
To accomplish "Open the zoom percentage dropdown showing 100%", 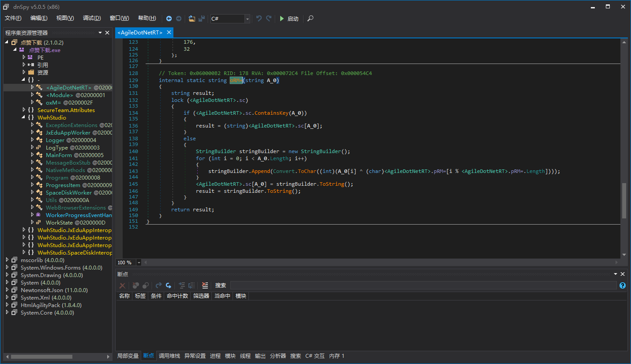I will (x=139, y=262).
